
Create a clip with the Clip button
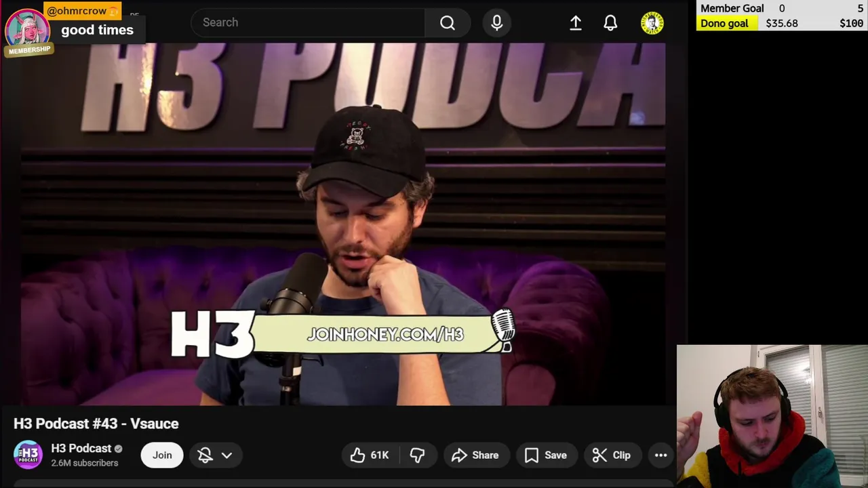pos(612,455)
